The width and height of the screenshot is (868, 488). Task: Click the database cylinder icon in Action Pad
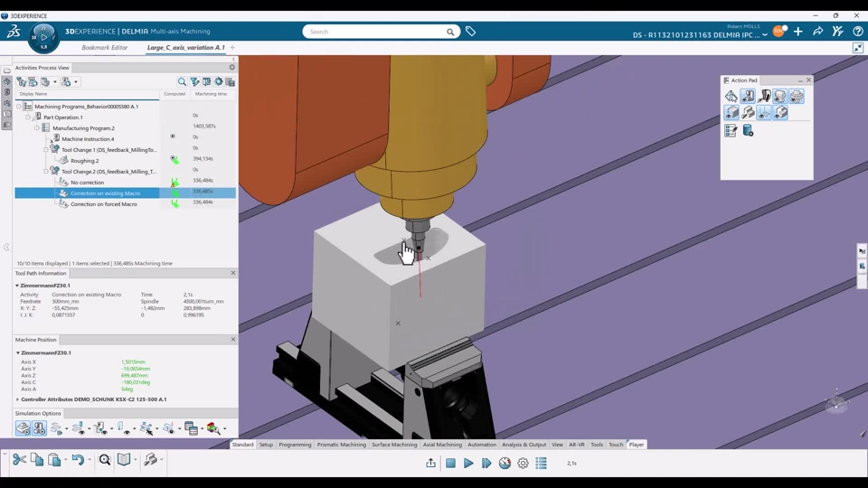[748, 130]
